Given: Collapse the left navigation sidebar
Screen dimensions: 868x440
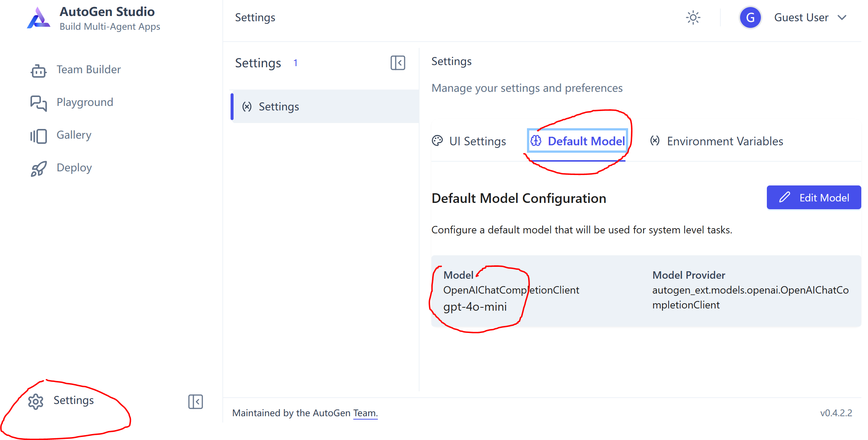Looking at the screenshot, I should (195, 401).
